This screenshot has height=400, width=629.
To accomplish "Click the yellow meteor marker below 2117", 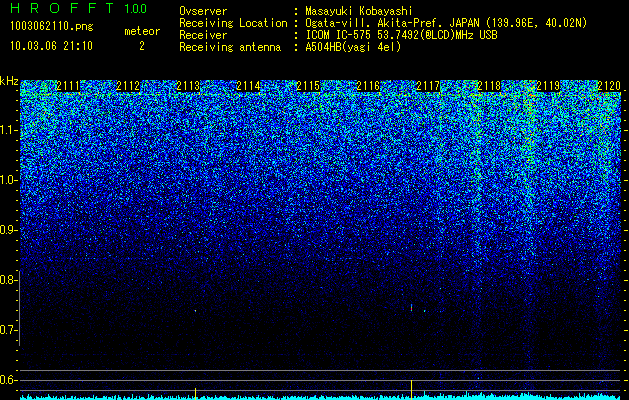I will tap(412, 389).
